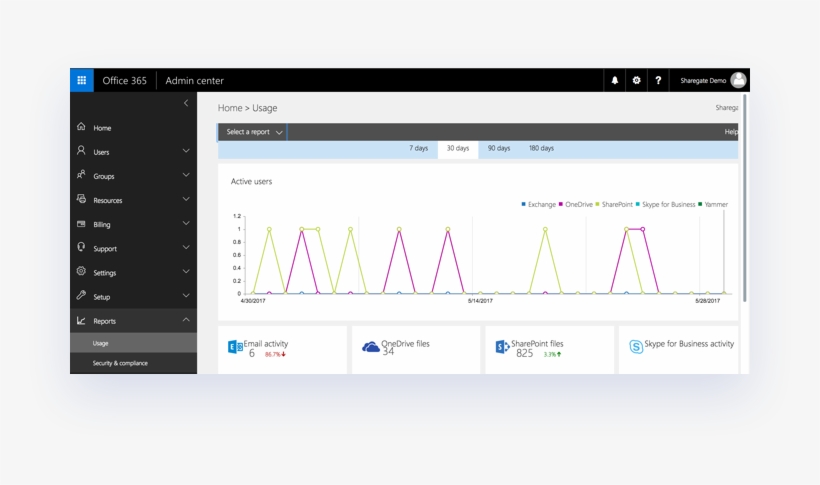Expand the Users menu chevron

186,151
